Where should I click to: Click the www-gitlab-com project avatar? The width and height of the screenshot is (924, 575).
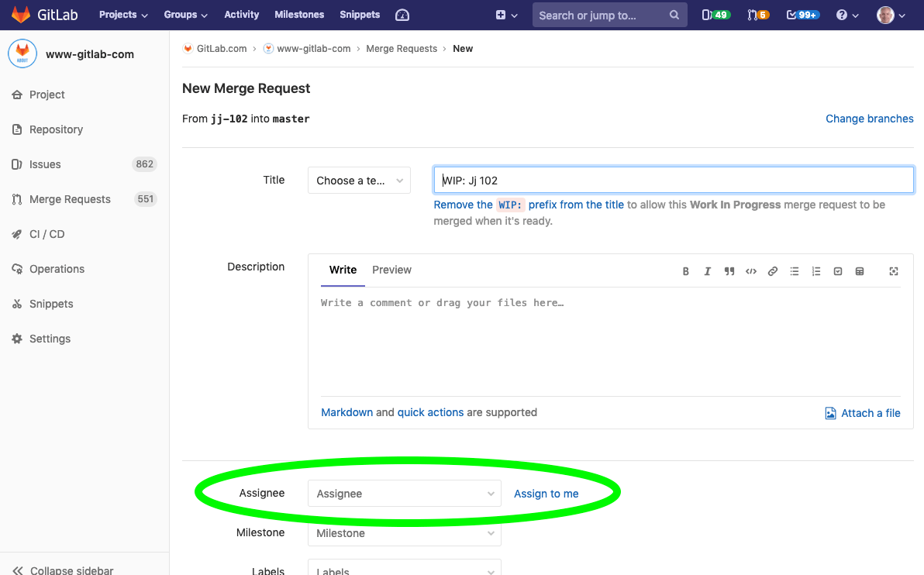(x=22, y=54)
